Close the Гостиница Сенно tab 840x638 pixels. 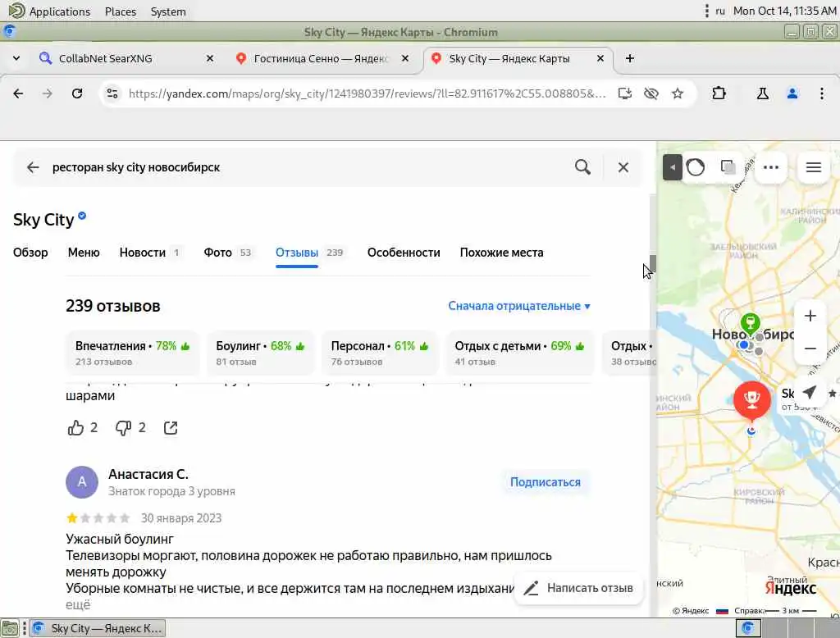(405, 58)
